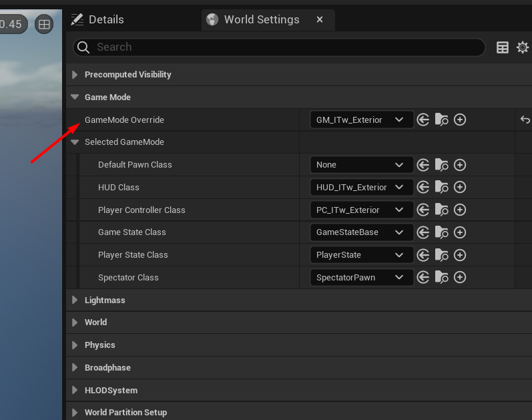Use selected asset for GameMode Override
The height and width of the screenshot is (420, 532).
pyautogui.click(x=423, y=120)
